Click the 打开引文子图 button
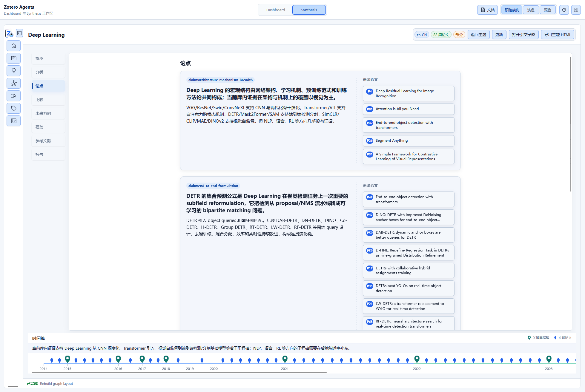 click(x=523, y=35)
